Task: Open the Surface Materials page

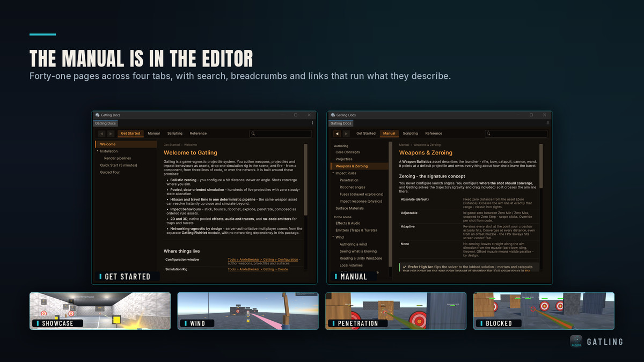Action: (x=349, y=208)
